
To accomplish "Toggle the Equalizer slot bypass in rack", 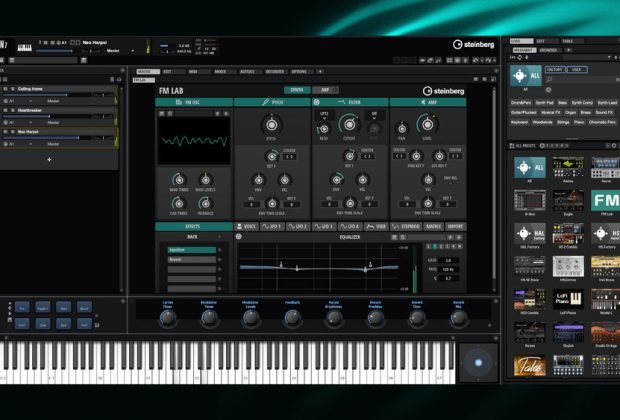I will click(219, 250).
